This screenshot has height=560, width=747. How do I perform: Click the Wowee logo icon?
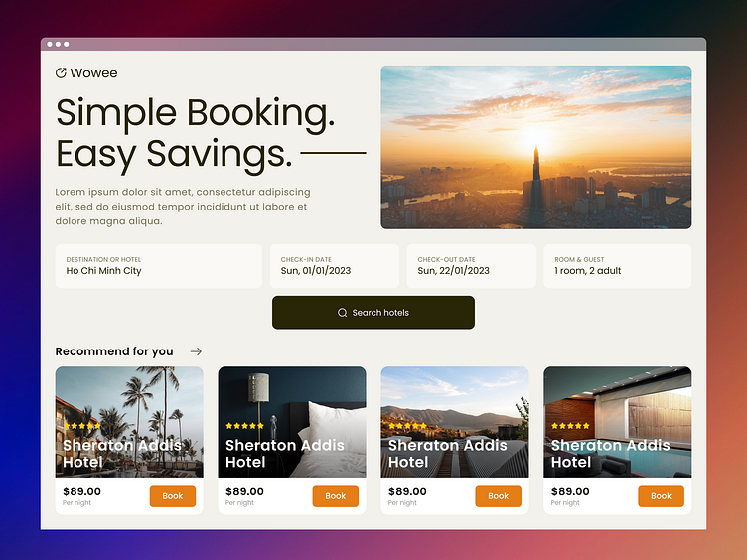[61, 72]
